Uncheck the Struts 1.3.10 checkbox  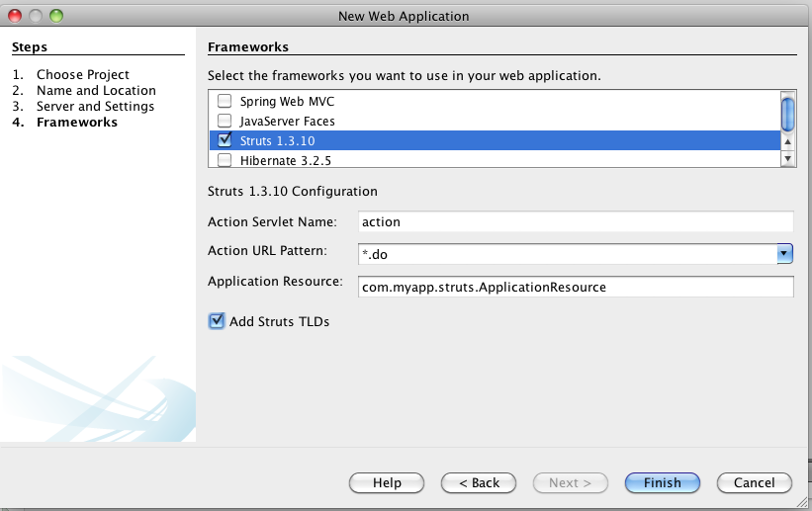click(x=225, y=139)
